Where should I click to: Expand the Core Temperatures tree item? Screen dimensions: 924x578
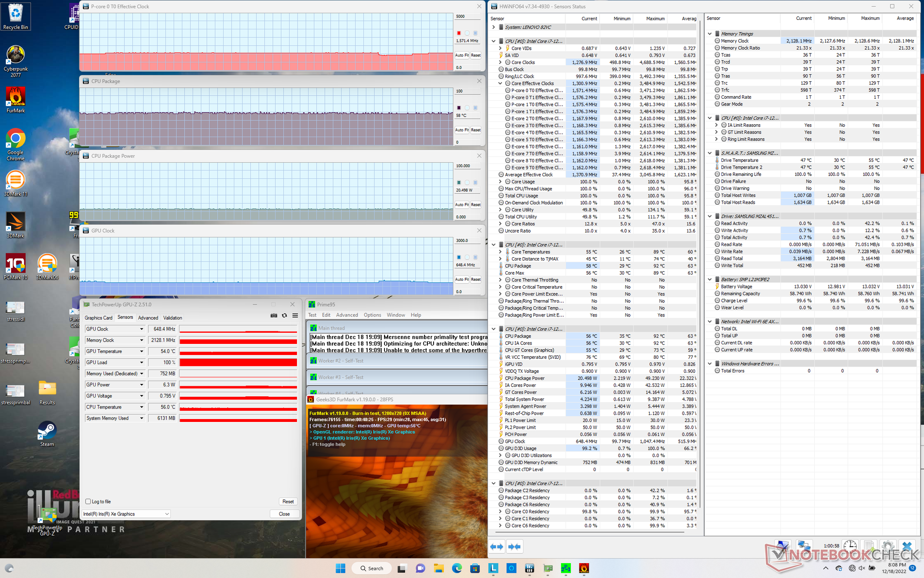coord(500,252)
